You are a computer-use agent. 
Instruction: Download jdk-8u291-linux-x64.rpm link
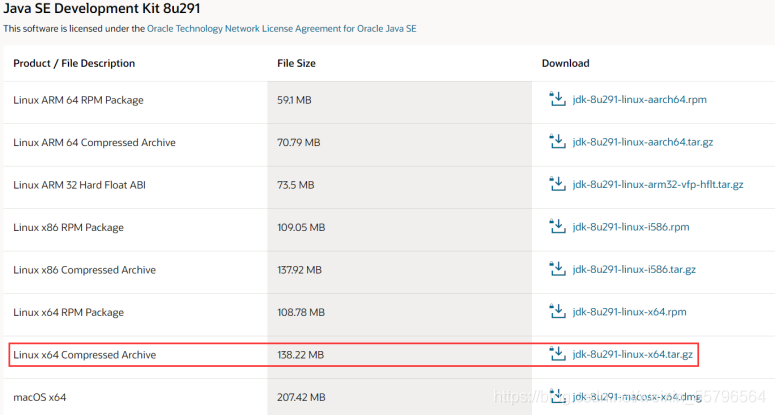coord(629,312)
